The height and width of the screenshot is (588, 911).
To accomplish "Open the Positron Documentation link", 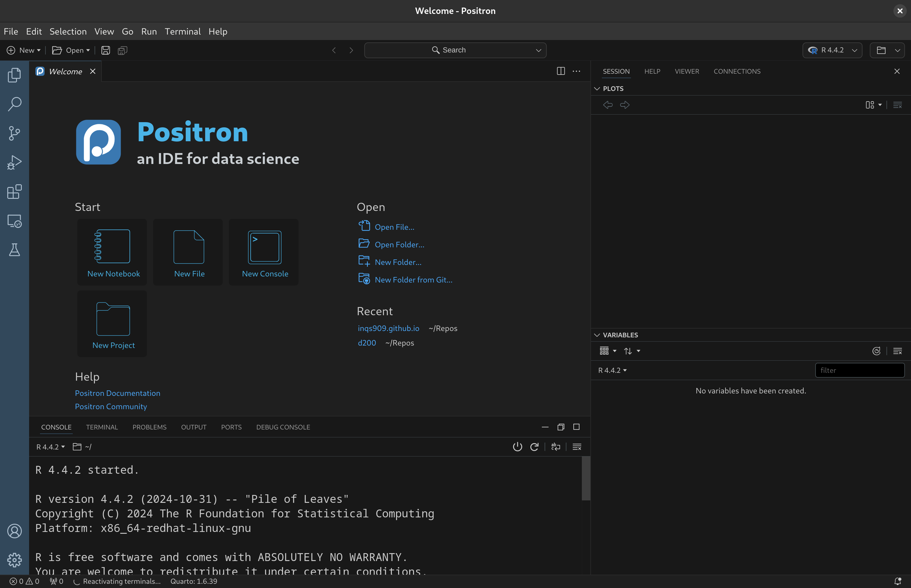I will [118, 393].
